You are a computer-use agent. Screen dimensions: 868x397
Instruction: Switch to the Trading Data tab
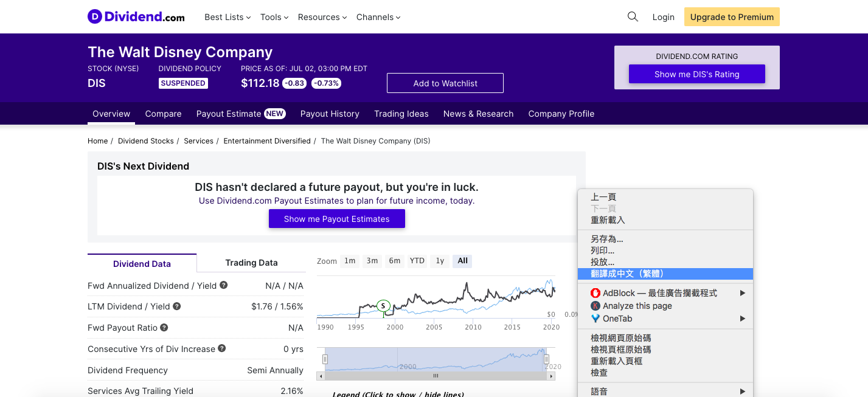(x=251, y=263)
